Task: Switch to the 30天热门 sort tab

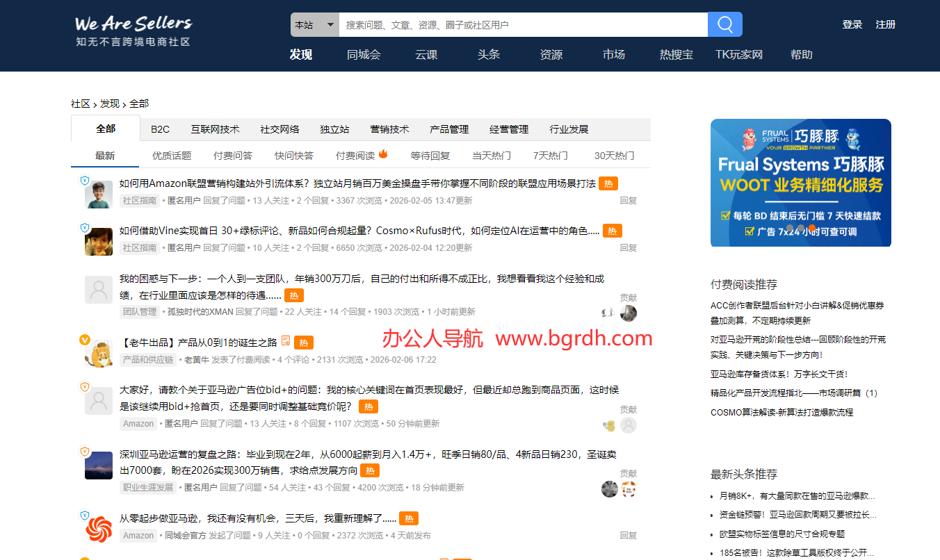Action: pos(614,156)
